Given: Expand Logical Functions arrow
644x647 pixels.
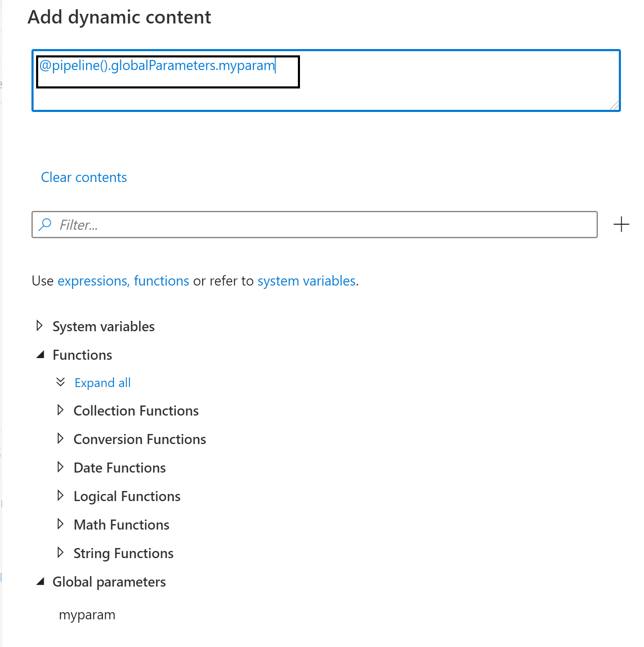Looking at the screenshot, I should [x=60, y=496].
